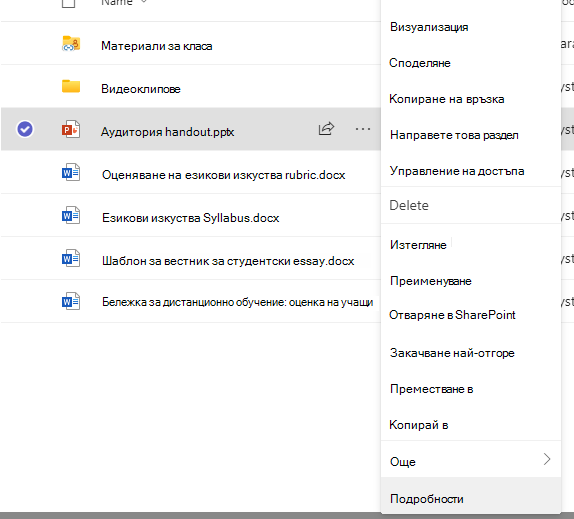This screenshot has height=519, width=574.
Task: Select Закачване най-отгоре menu entry
Action: 452,353
